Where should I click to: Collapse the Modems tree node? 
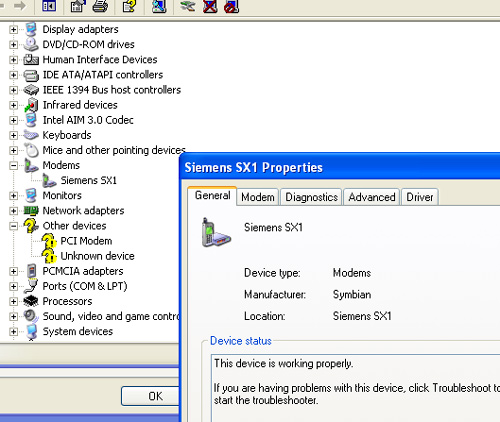(x=13, y=165)
